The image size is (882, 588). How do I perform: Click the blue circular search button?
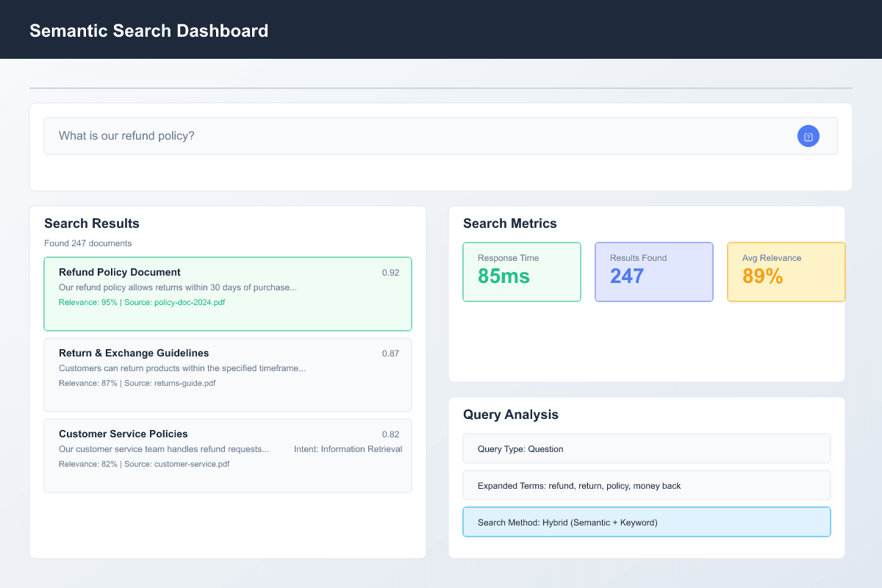[808, 136]
